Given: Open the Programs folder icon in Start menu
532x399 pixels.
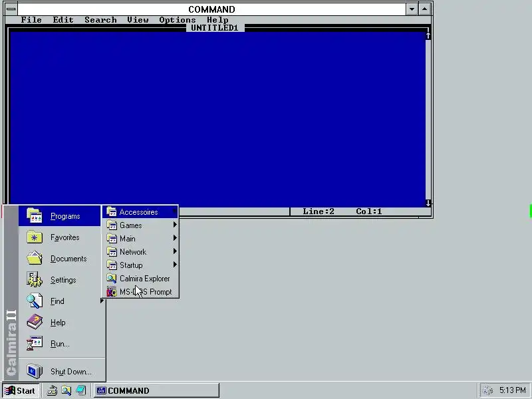Looking at the screenshot, I should pyautogui.click(x=35, y=215).
